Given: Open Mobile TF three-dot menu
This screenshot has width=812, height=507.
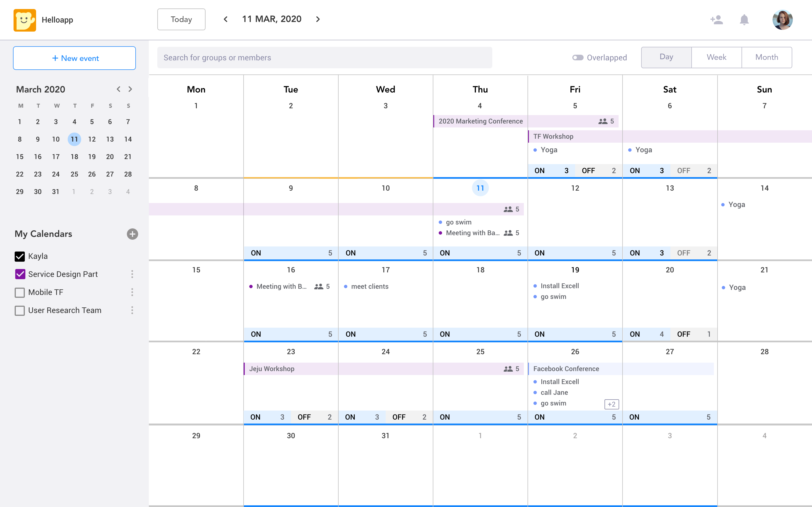Looking at the screenshot, I should 133,292.
